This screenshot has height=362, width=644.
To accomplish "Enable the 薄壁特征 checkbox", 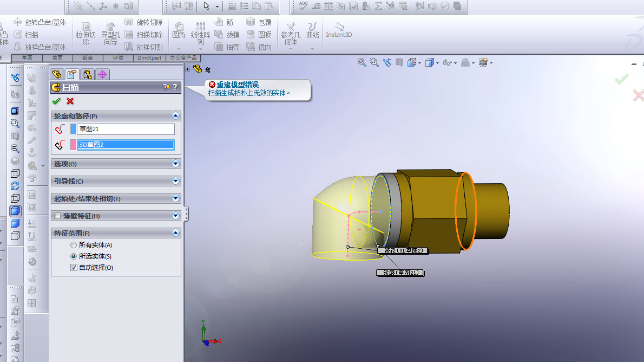I will (58, 216).
